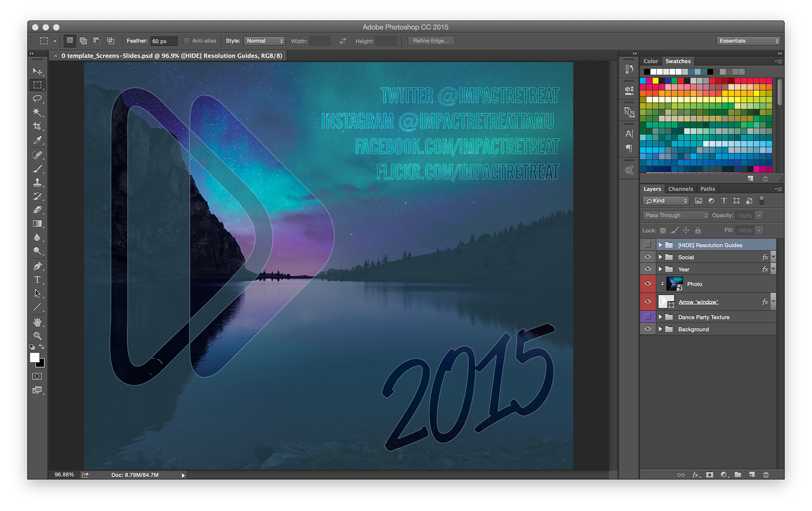Enable the Anti-alias checkbox
The width and height of the screenshot is (812, 511).
[187, 41]
